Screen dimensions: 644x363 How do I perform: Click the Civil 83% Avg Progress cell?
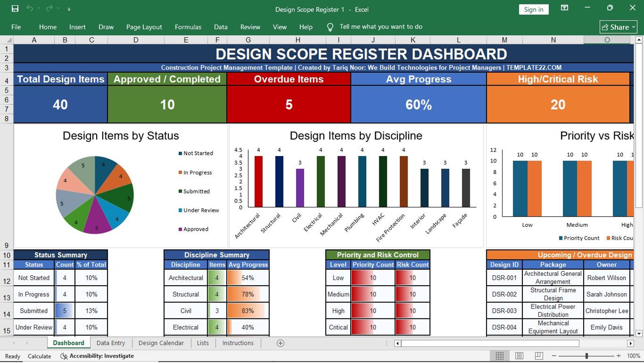[x=248, y=311]
